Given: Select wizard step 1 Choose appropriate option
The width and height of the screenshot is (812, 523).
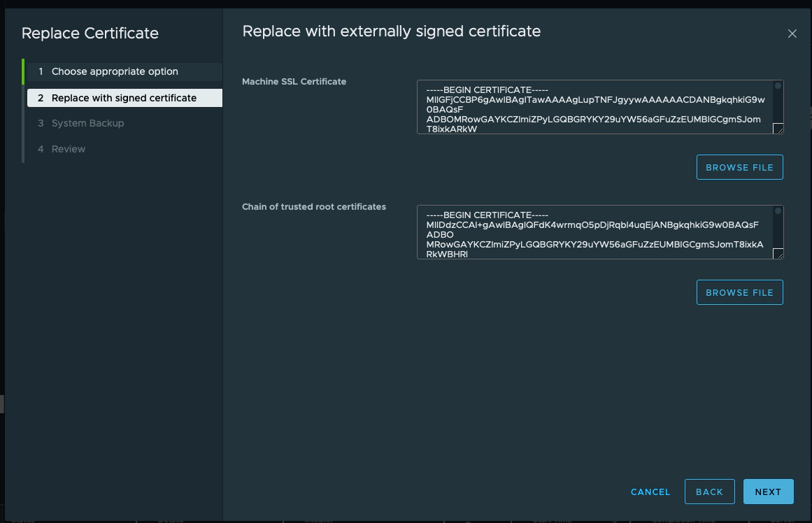Looking at the screenshot, I should point(115,71).
